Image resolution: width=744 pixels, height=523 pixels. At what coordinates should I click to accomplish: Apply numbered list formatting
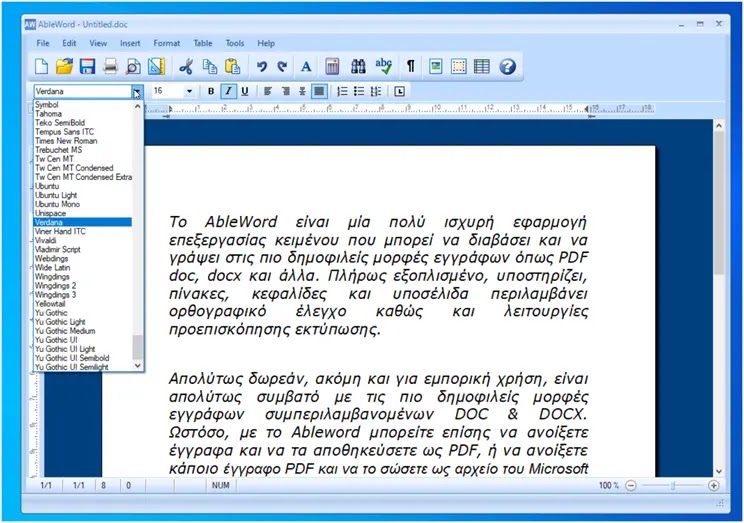[342, 91]
